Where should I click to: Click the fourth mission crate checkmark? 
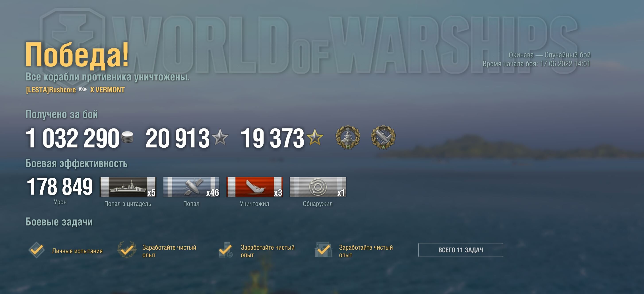[x=324, y=250]
